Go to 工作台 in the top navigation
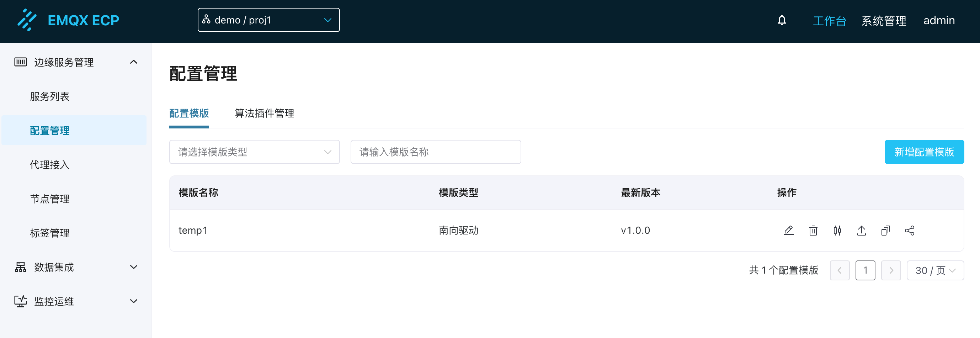The width and height of the screenshot is (980, 338). pos(829,21)
